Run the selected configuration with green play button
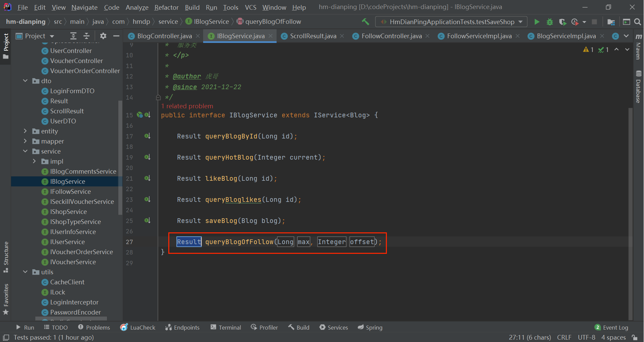Screen dimensions: 644x342 tap(537, 22)
